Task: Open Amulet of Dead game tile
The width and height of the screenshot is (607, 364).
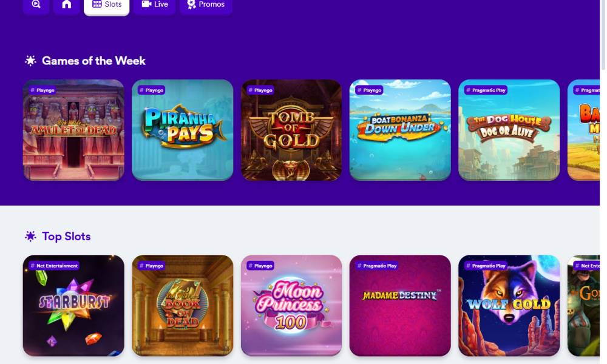Action: tap(73, 130)
